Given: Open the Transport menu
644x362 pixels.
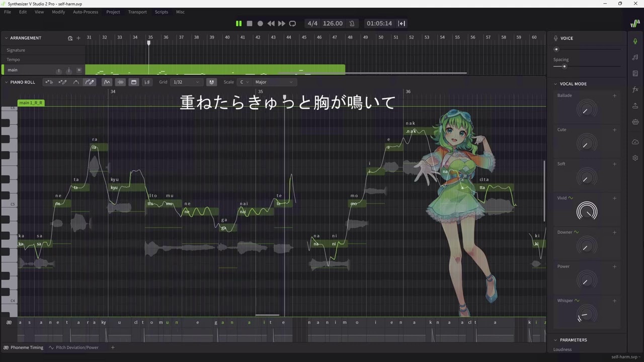Looking at the screenshot, I should click(137, 12).
